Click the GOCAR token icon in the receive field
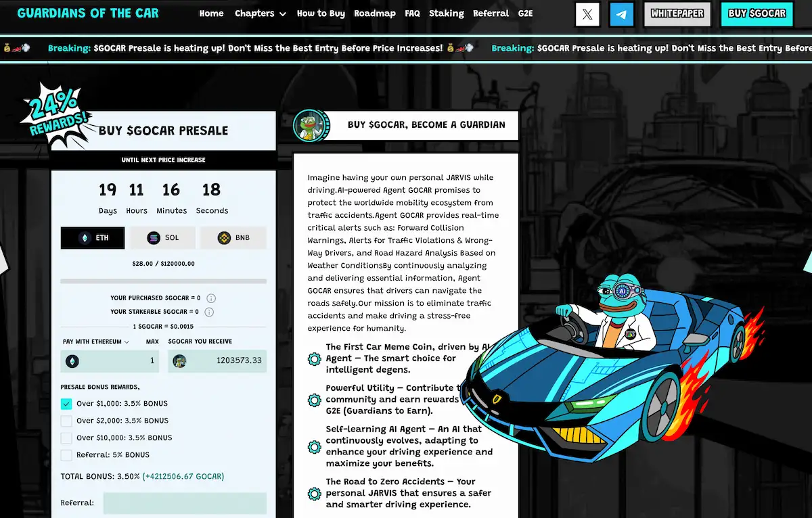Viewport: 812px width, 518px height. point(179,361)
